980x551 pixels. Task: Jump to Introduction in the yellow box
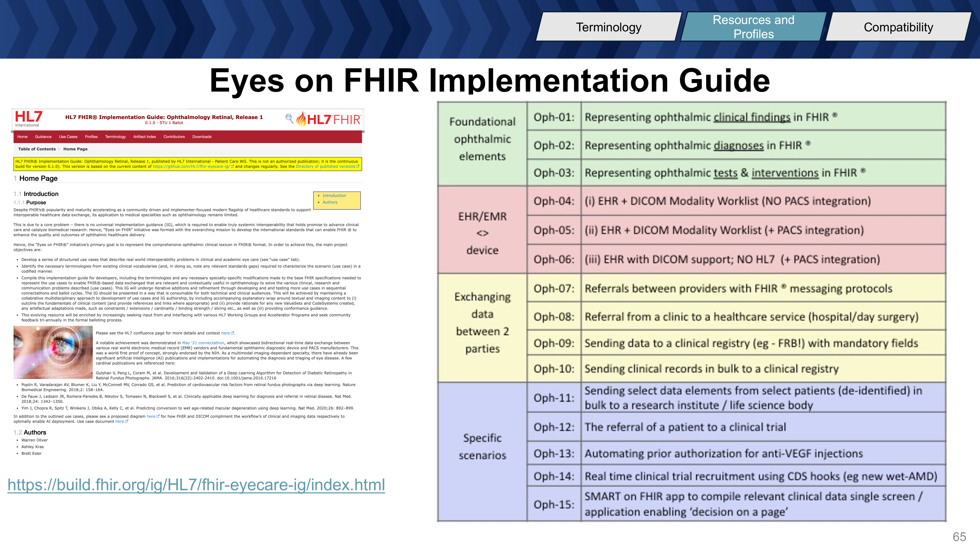click(x=334, y=196)
